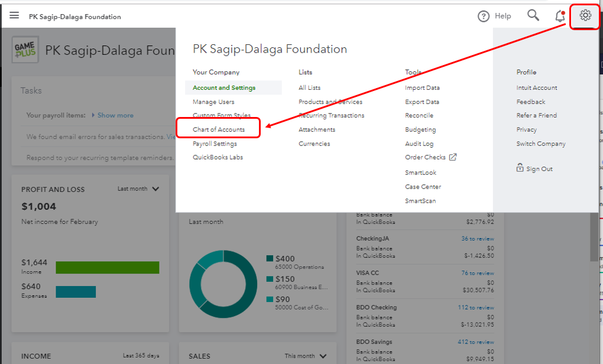Viewport: 603px width, 364px height.
Task: Click the $150 Business Expense legend swatch
Action: [270, 279]
